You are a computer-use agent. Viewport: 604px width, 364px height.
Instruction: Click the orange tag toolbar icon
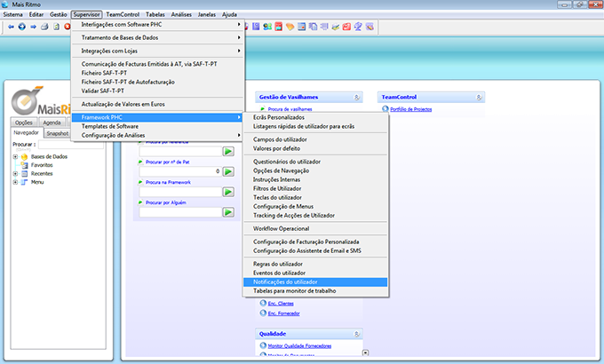tap(290, 27)
